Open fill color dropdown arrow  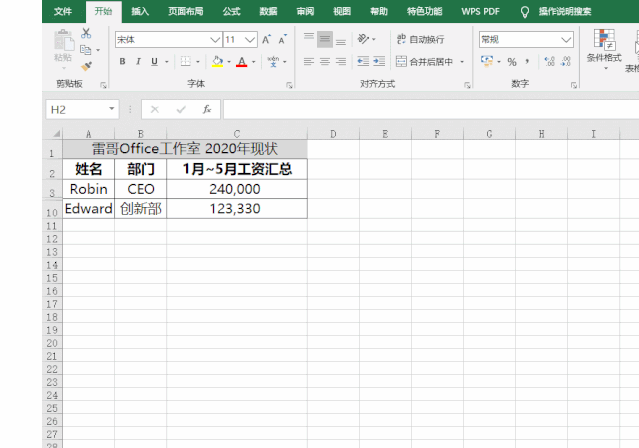229,62
